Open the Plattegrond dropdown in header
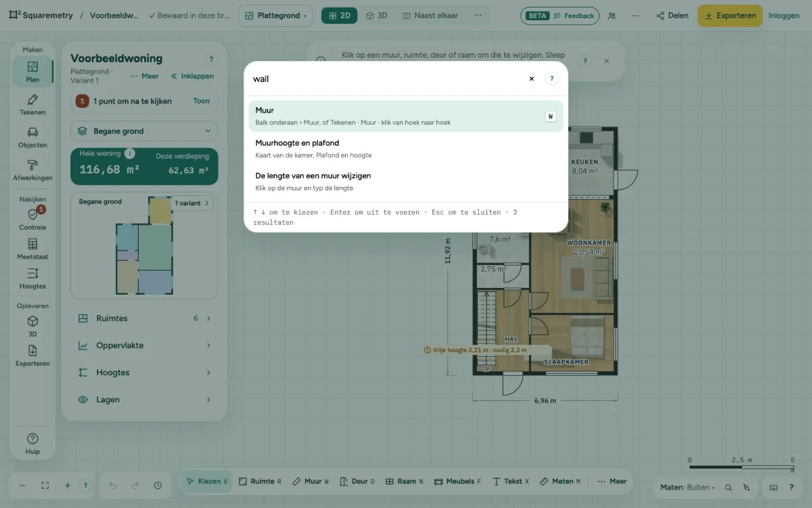Image resolution: width=812 pixels, height=508 pixels. pyautogui.click(x=275, y=16)
